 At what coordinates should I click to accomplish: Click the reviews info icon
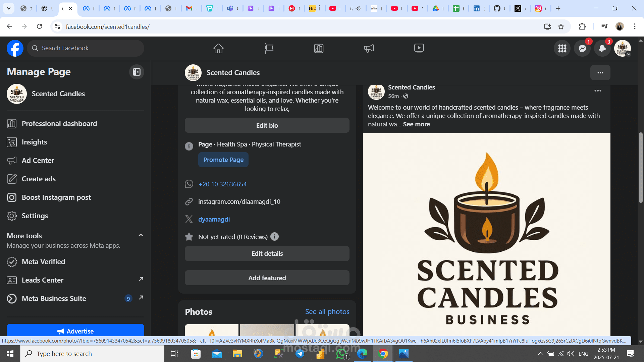point(274,237)
